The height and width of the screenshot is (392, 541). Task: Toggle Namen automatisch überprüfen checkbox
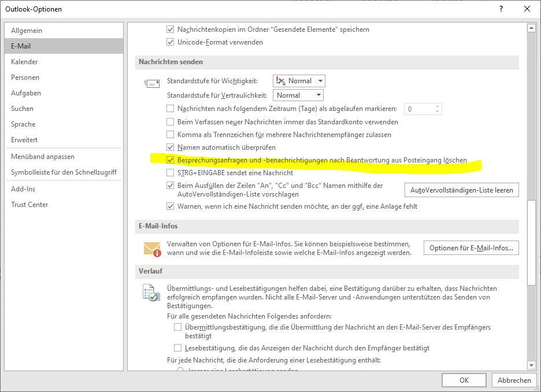click(170, 147)
